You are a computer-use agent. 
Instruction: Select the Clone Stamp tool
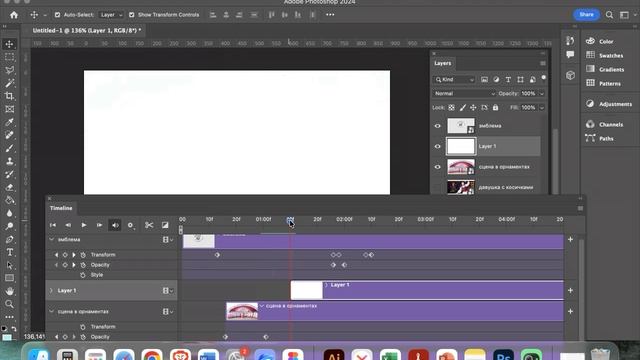(9, 161)
